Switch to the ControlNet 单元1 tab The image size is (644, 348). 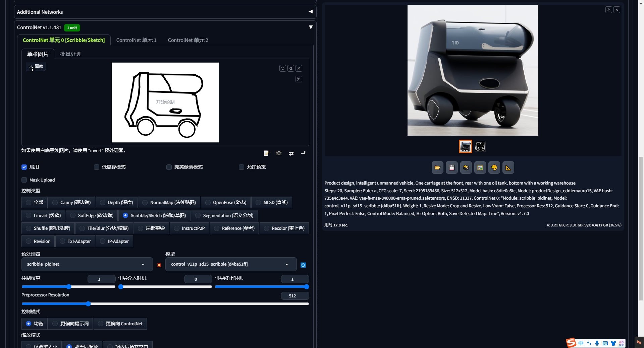click(136, 40)
